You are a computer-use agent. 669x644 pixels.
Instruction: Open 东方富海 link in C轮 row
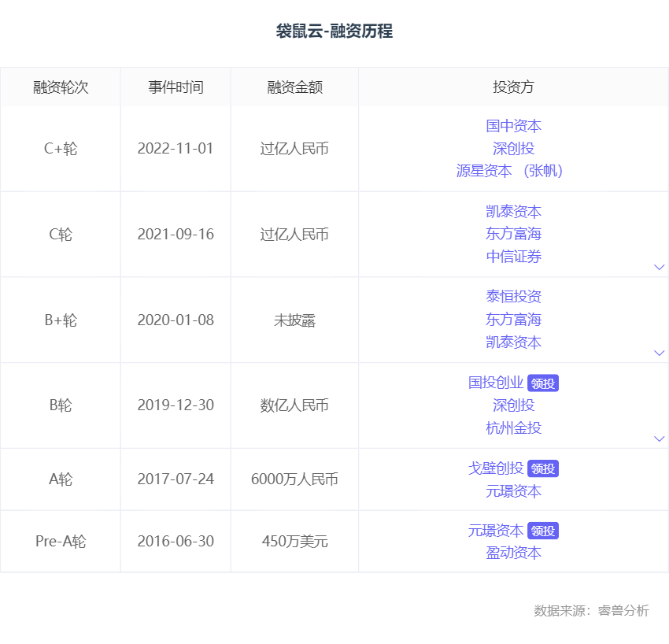pos(513,234)
